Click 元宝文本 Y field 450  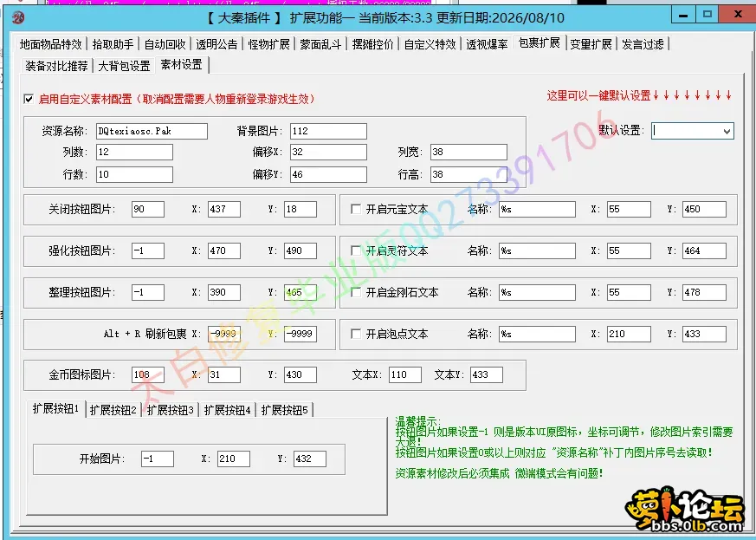(x=704, y=209)
